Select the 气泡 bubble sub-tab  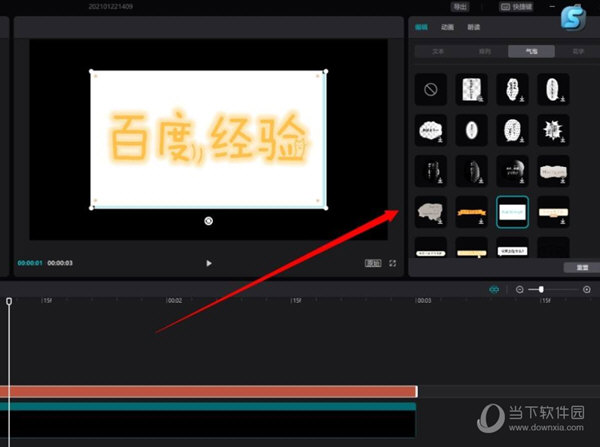pos(532,51)
